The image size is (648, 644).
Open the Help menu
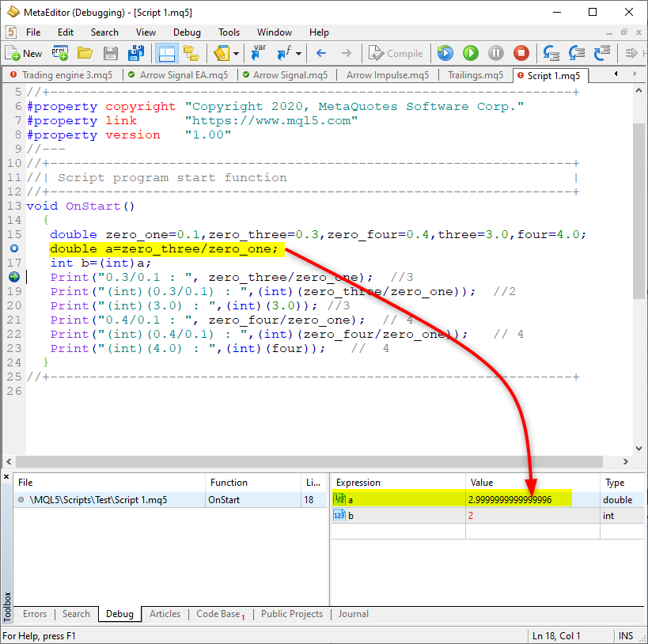coord(319,32)
